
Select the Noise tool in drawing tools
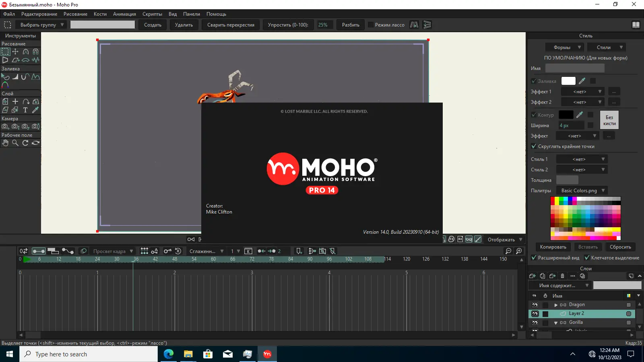tap(36, 60)
